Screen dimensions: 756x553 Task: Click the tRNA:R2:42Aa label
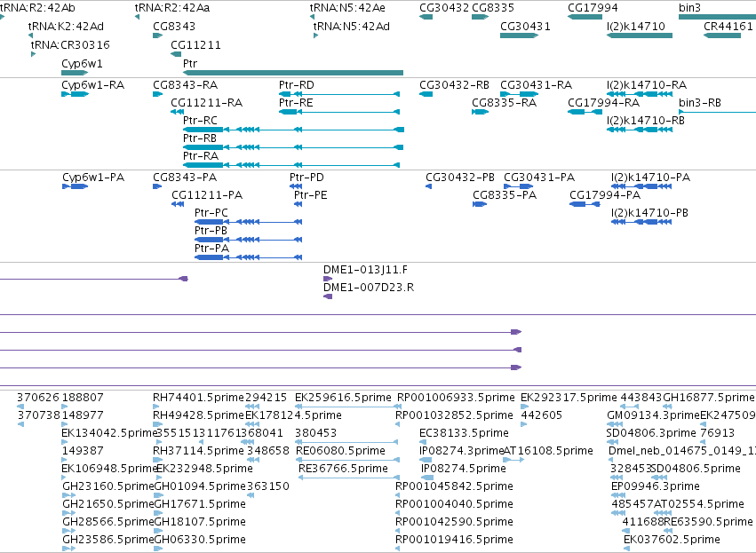172,8
